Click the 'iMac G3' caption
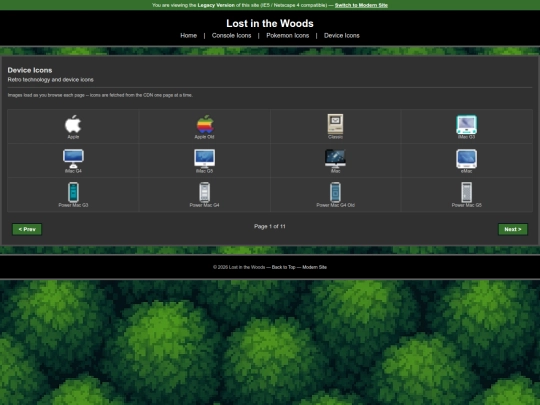The height and width of the screenshot is (405, 540). [467, 137]
